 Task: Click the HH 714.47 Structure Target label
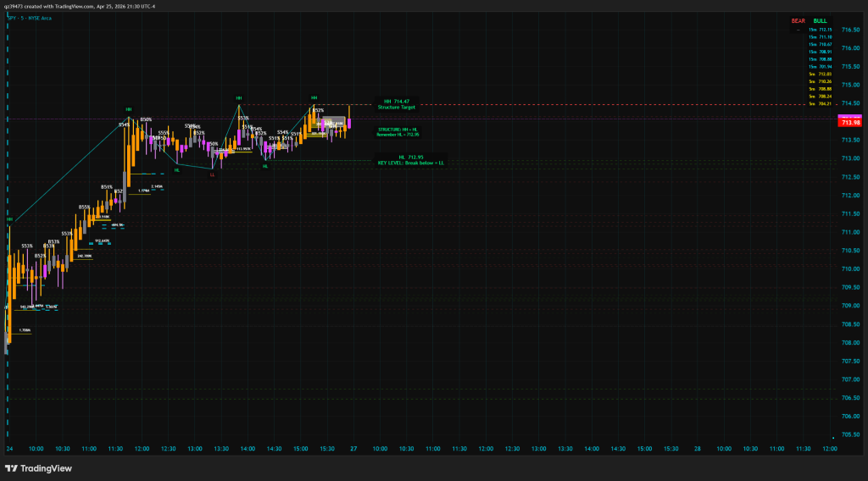398,104
